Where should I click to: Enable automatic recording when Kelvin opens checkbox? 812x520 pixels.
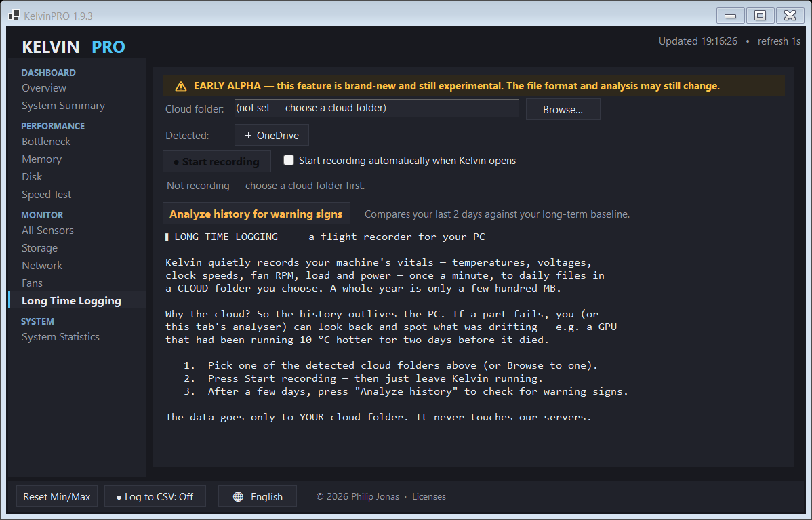coord(289,160)
